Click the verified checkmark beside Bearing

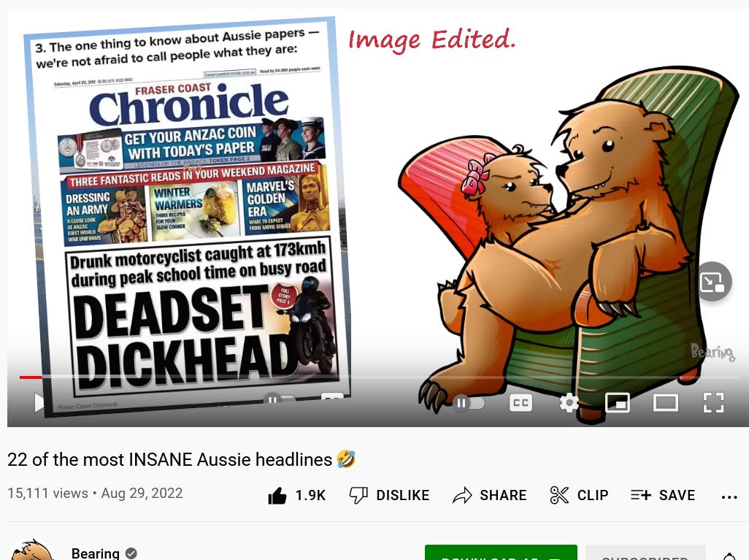click(x=131, y=553)
